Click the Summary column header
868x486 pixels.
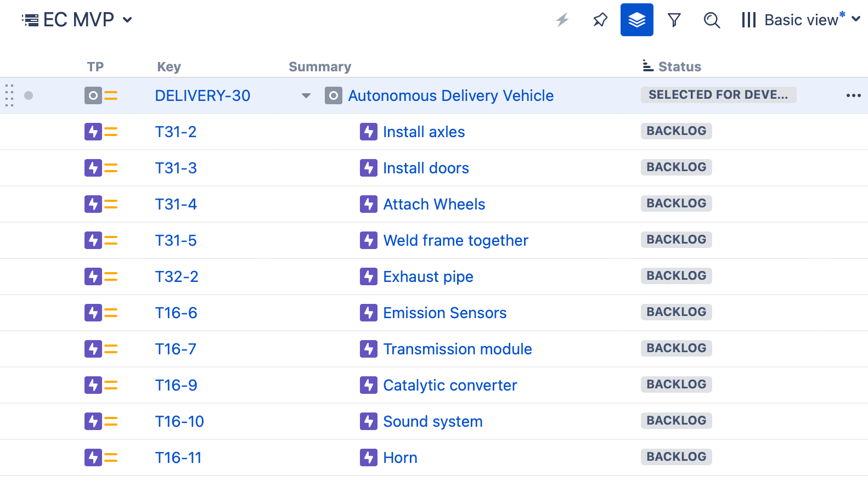320,67
